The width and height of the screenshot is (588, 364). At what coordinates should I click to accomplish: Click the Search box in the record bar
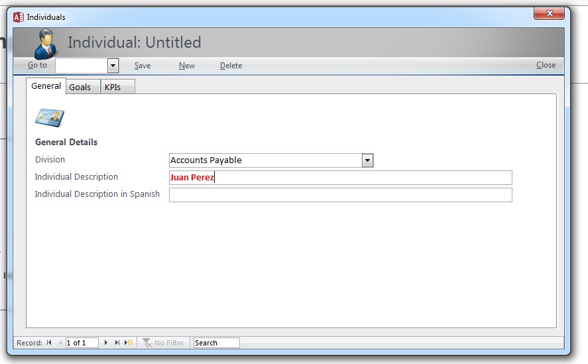click(x=216, y=343)
